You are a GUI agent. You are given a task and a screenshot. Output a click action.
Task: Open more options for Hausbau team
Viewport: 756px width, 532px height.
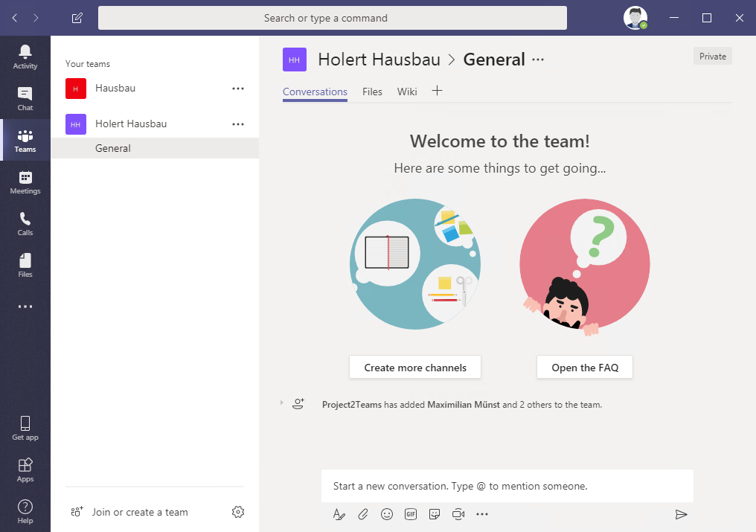(x=238, y=89)
